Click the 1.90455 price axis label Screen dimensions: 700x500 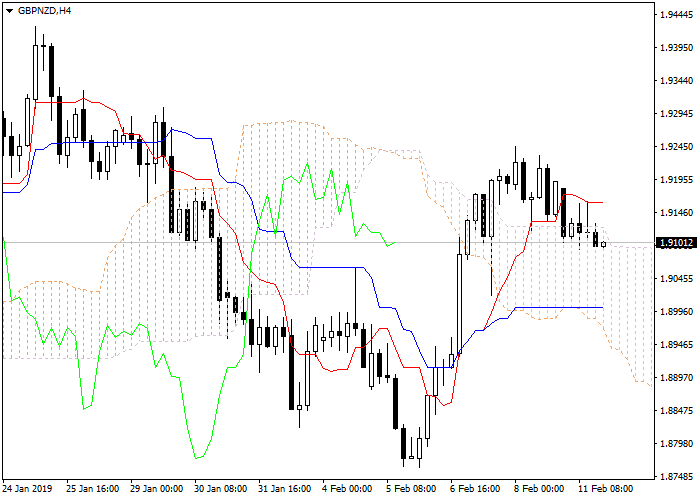[677, 279]
